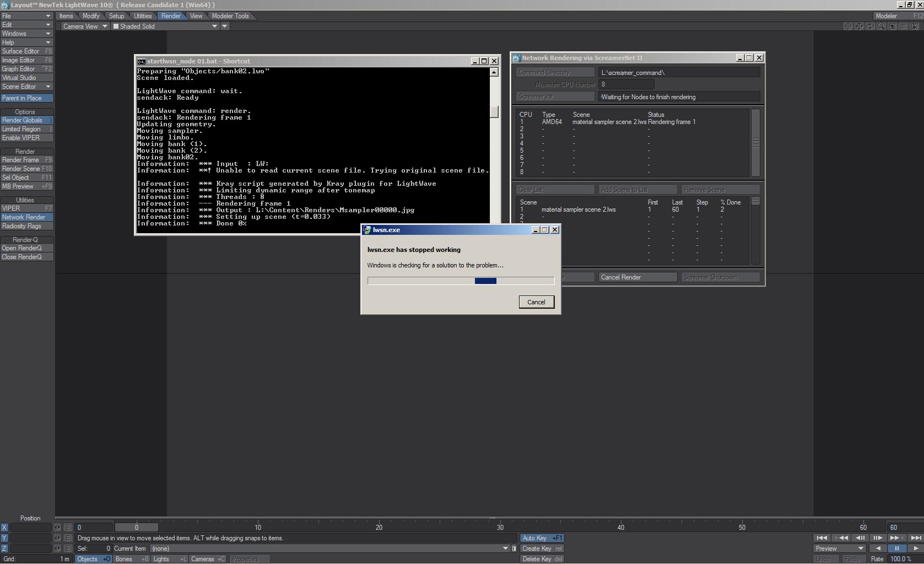Cancel the lwsn.exe crash dialog
The height and width of the screenshot is (564, 924).
pyautogui.click(x=536, y=302)
